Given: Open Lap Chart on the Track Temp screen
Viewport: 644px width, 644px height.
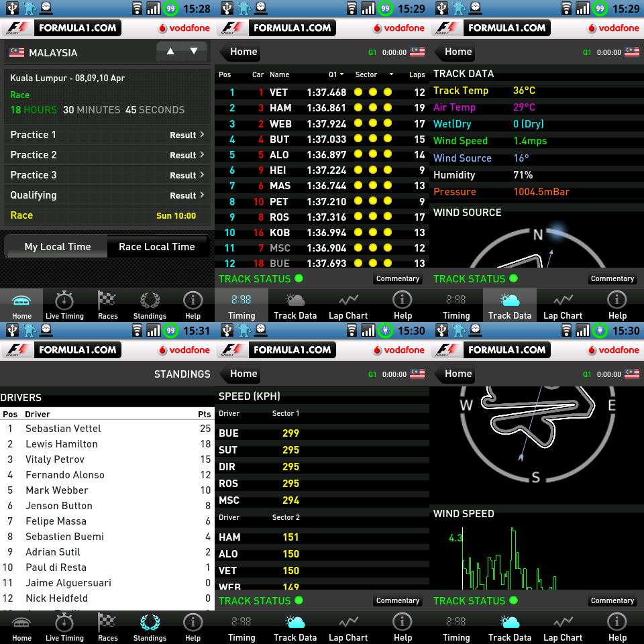Looking at the screenshot, I should click(x=563, y=305).
